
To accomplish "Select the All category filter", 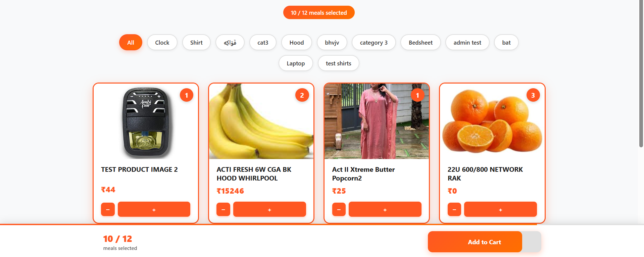I will click(131, 43).
